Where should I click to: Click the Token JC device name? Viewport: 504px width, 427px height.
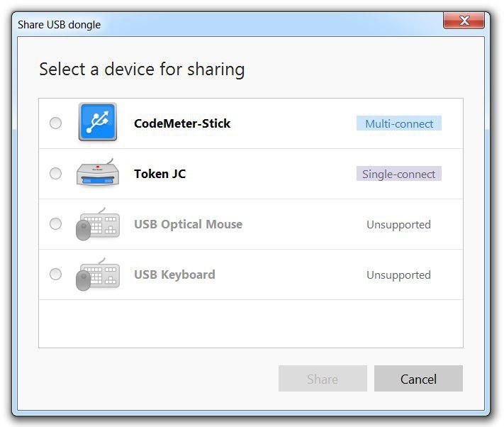(159, 174)
